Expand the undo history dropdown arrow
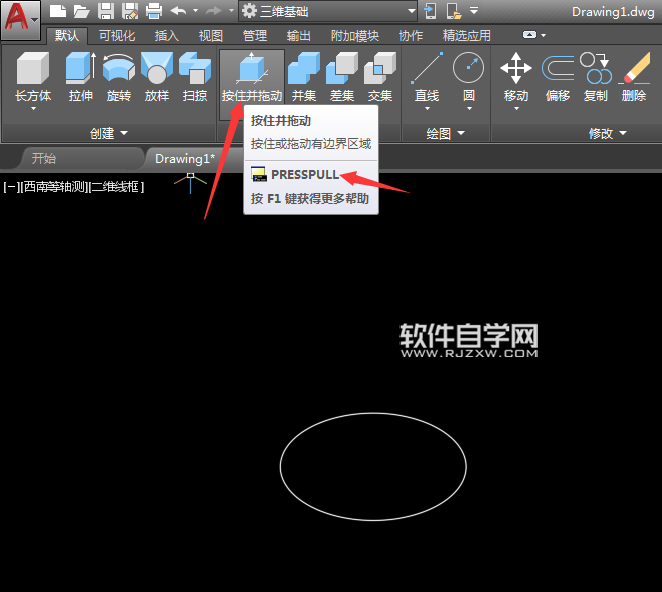Image resolution: width=662 pixels, height=592 pixels. point(195,11)
